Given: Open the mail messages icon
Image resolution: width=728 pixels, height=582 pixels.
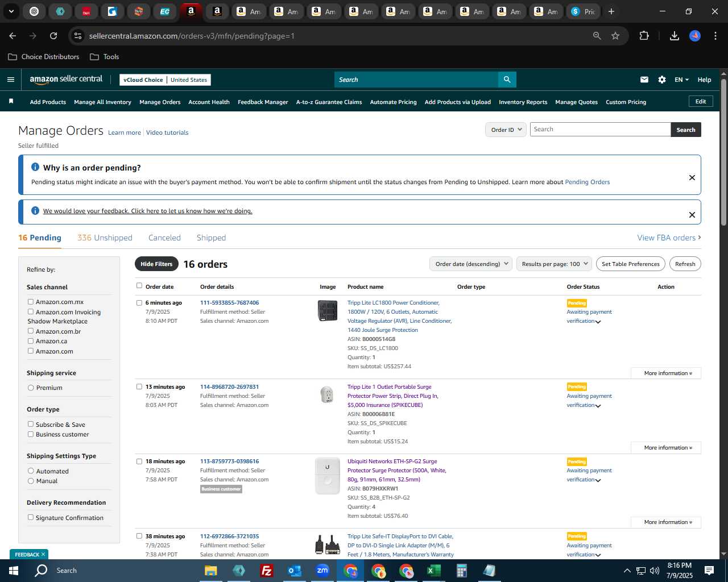Looking at the screenshot, I should tap(644, 80).
